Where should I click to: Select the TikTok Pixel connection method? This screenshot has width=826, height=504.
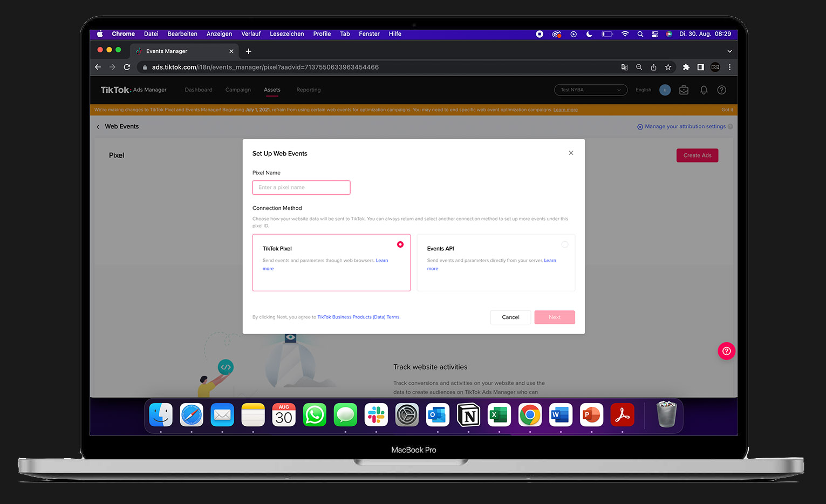331,262
